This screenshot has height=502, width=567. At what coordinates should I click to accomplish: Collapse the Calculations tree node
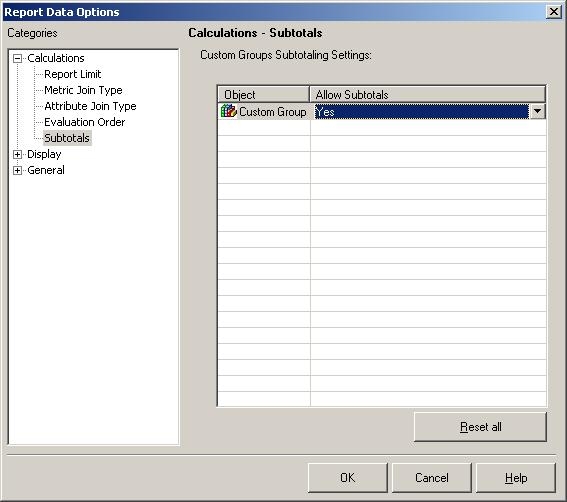17,58
